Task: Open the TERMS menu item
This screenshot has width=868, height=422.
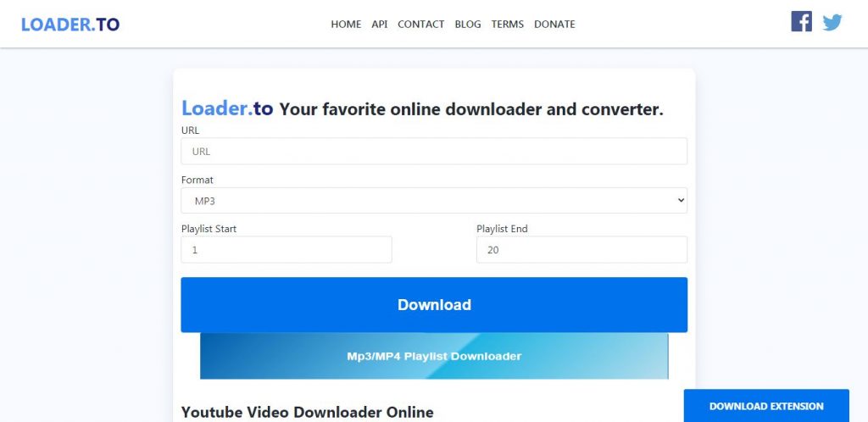Action: 507,25
